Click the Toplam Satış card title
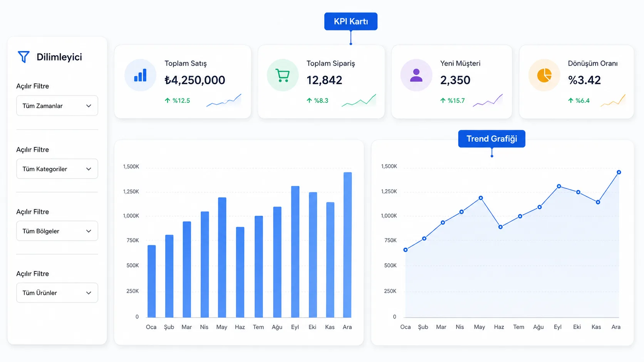 coord(186,63)
